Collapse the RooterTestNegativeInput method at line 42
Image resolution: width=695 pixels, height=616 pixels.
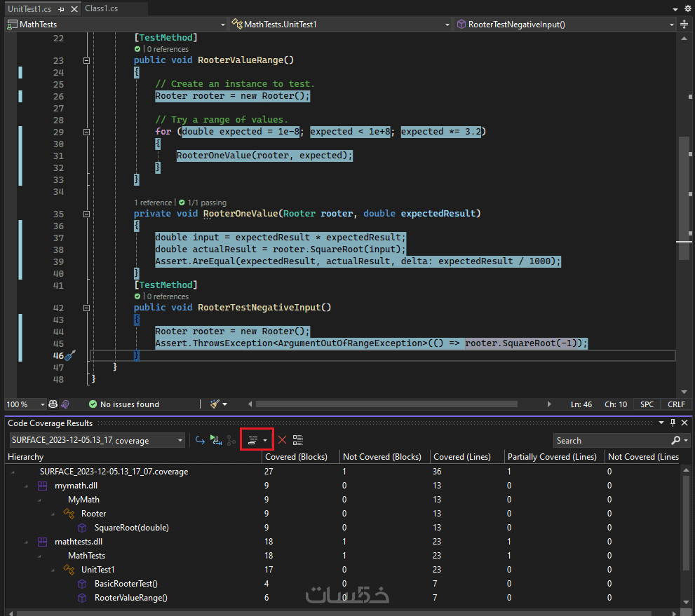87,308
